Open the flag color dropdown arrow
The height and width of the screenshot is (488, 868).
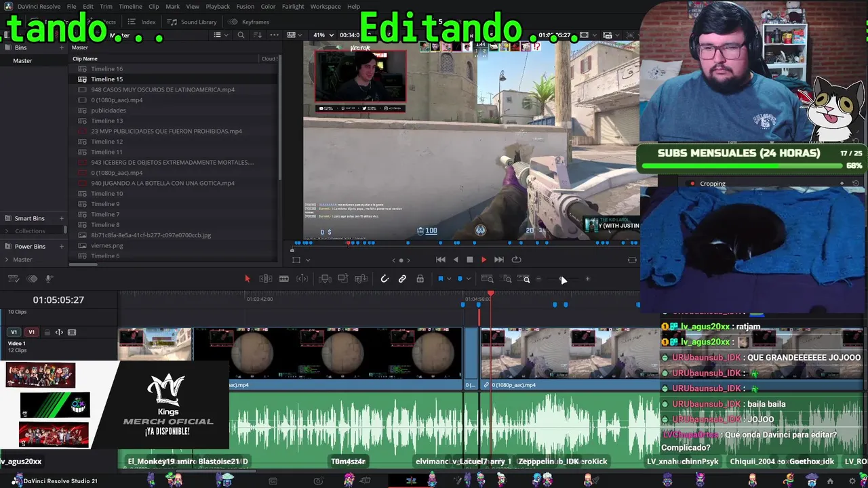pos(449,279)
